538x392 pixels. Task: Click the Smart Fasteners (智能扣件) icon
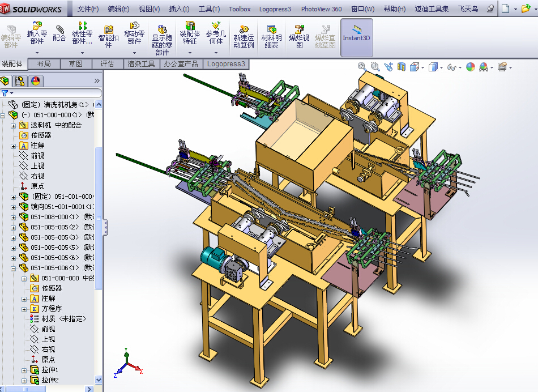tap(108, 37)
